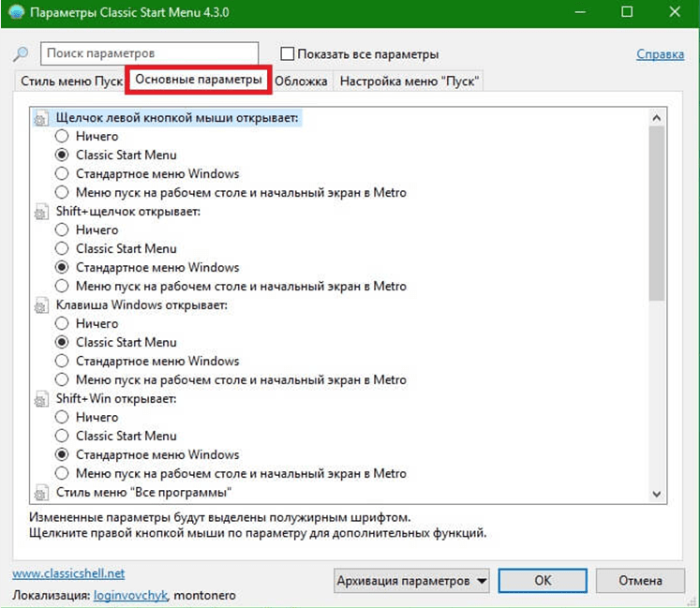Viewport: 700px width, 608px height.
Task: Click the scrollbar up arrow
Action: [656, 118]
